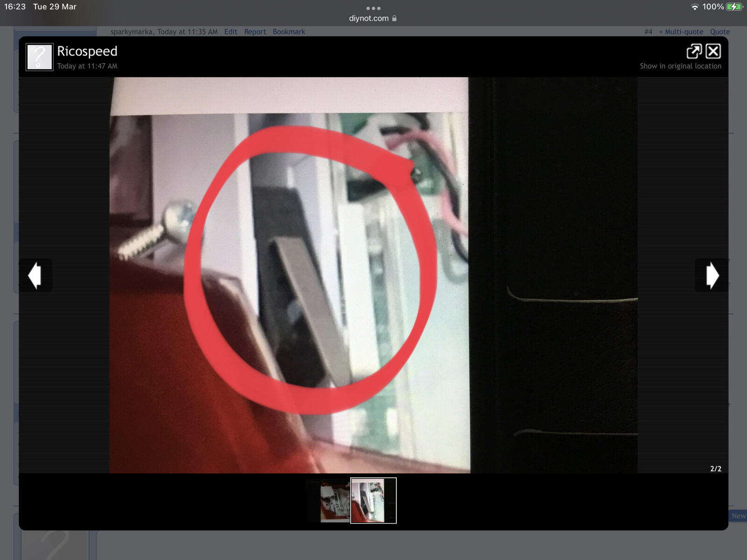Tap the Wi-Fi status icon
The height and width of the screenshot is (560, 747).
695,7
